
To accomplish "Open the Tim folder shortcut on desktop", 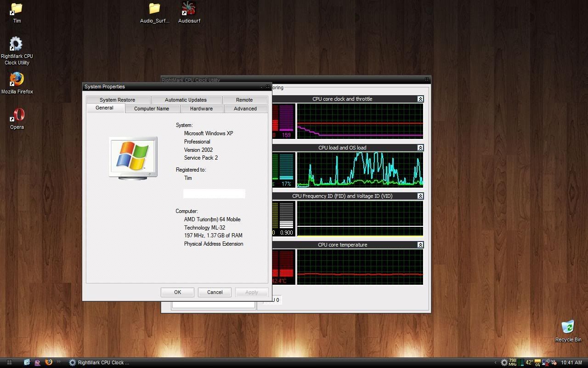I will pyautogui.click(x=17, y=12).
